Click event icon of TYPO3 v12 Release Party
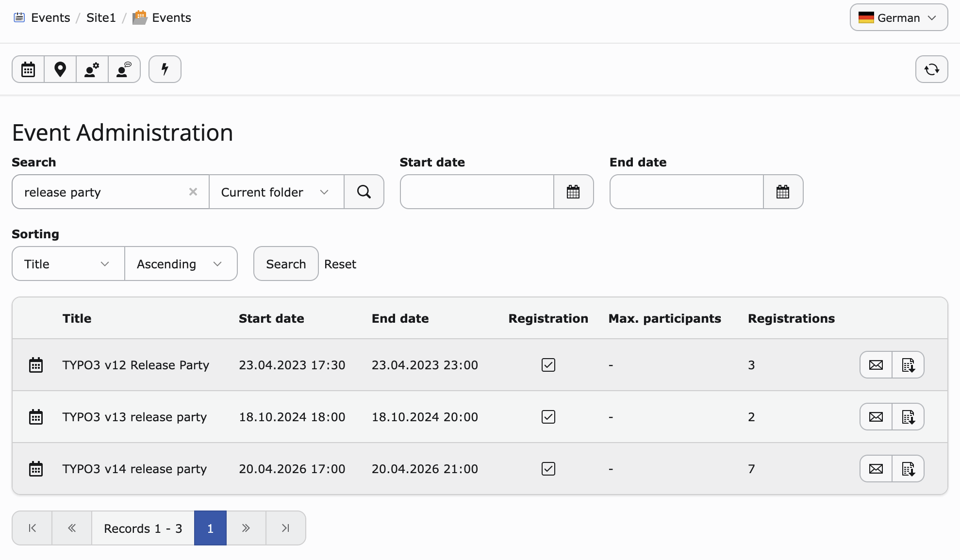The image size is (960, 560). [36, 365]
